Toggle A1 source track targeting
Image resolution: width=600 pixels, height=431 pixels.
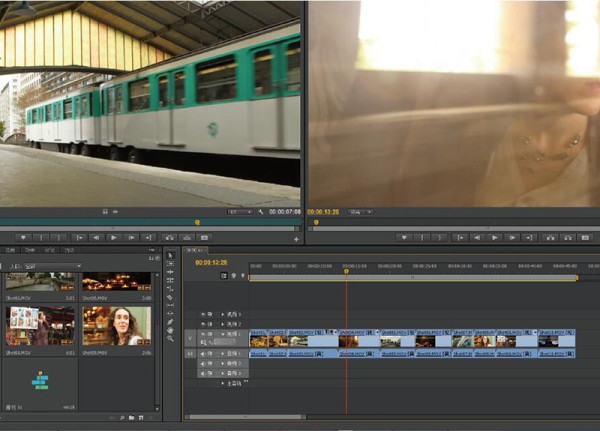[190, 354]
